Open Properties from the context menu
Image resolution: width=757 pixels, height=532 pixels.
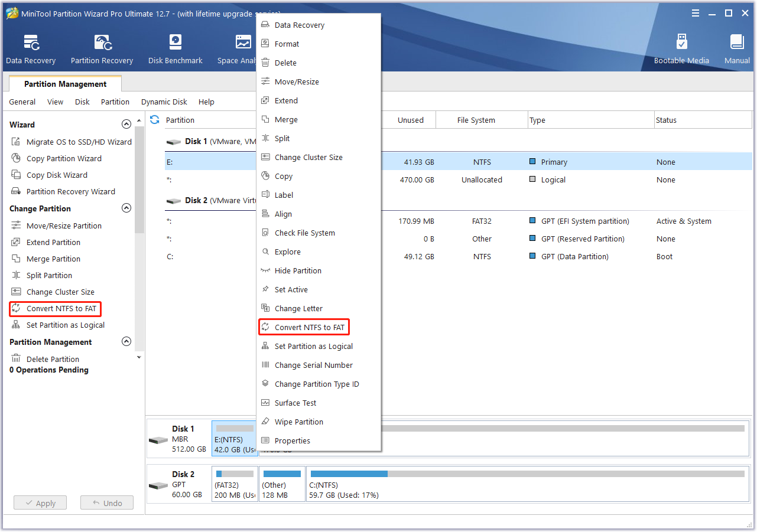[x=319, y=440]
